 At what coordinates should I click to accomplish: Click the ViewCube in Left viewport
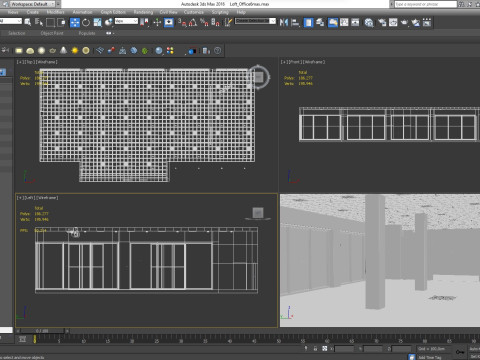click(258, 213)
